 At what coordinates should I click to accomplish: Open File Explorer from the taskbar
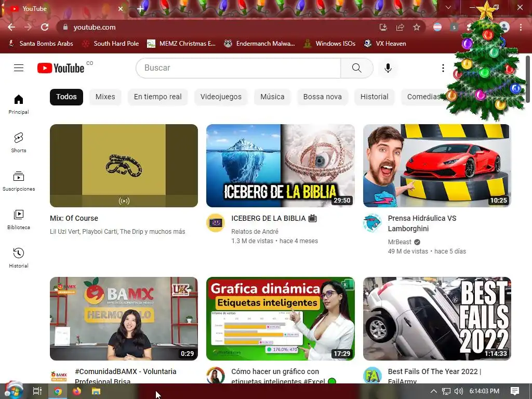[96, 391]
